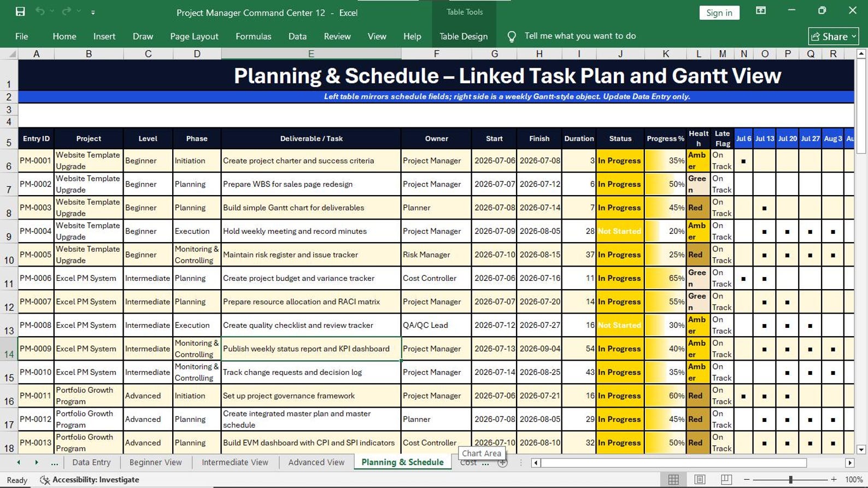Click the Ribbon Display Options icon
Image resolution: width=868 pixels, height=488 pixels.
point(760,10)
